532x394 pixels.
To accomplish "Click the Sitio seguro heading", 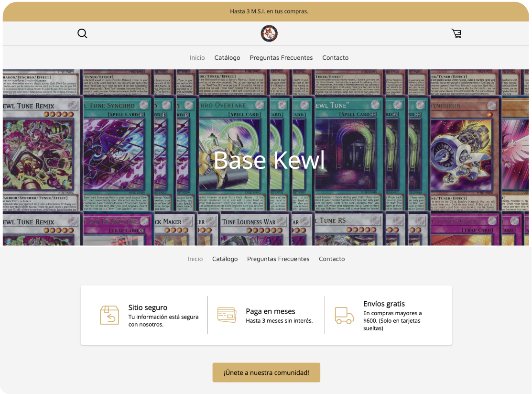I will [x=148, y=307].
